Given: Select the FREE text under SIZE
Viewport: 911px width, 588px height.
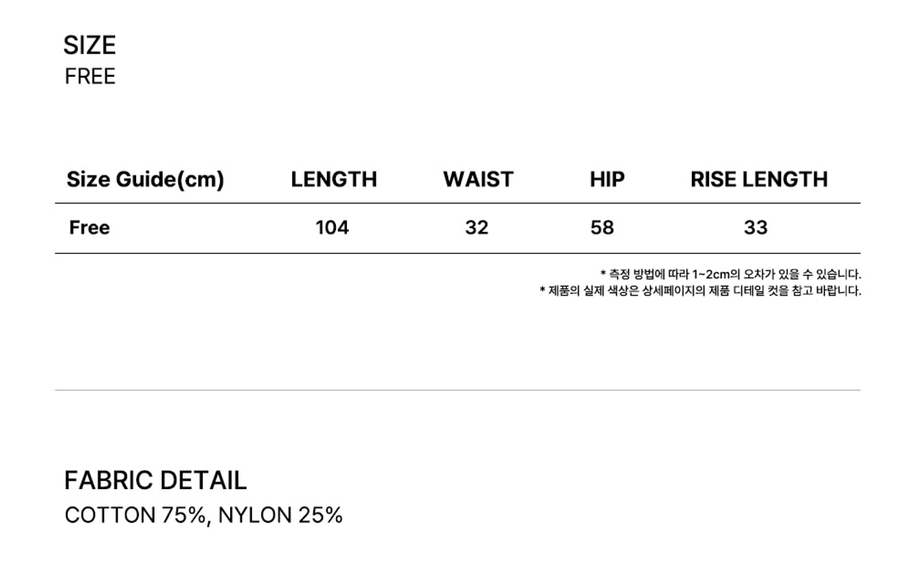Looking at the screenshot, I should point(90,76).
